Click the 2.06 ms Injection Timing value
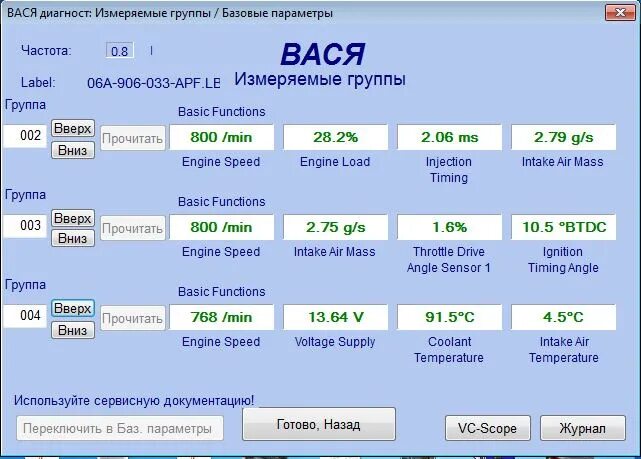 coord(450,137)
